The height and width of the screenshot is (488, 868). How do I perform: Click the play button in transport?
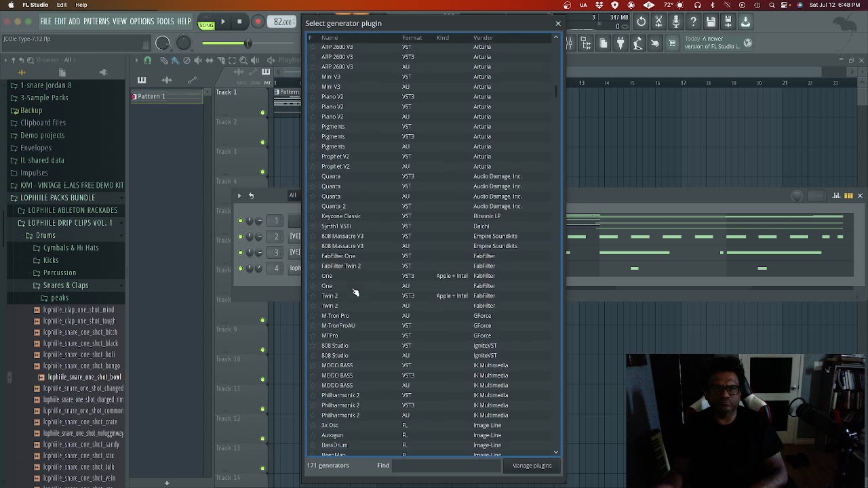coord(222,22)
